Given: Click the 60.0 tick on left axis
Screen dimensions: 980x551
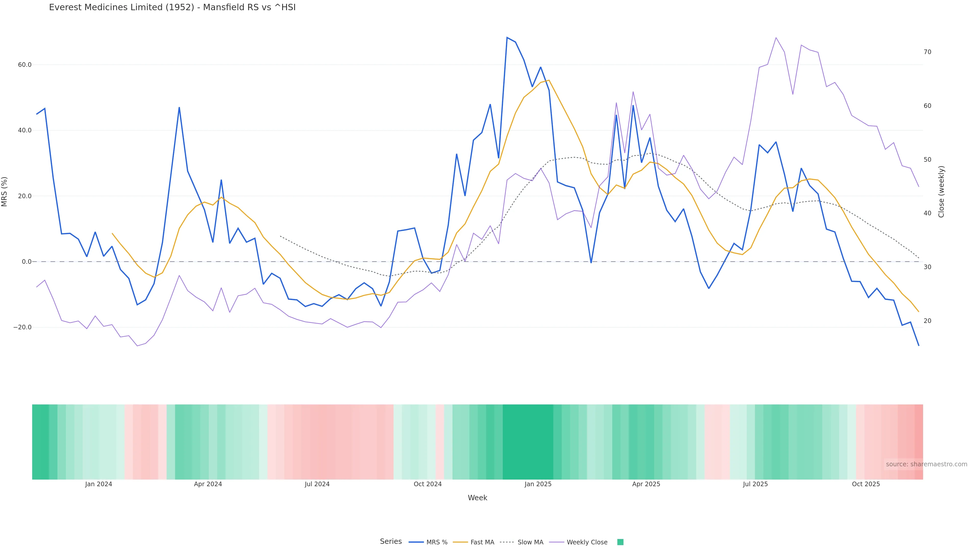Looking at the screenshot, I should (25, 65).
